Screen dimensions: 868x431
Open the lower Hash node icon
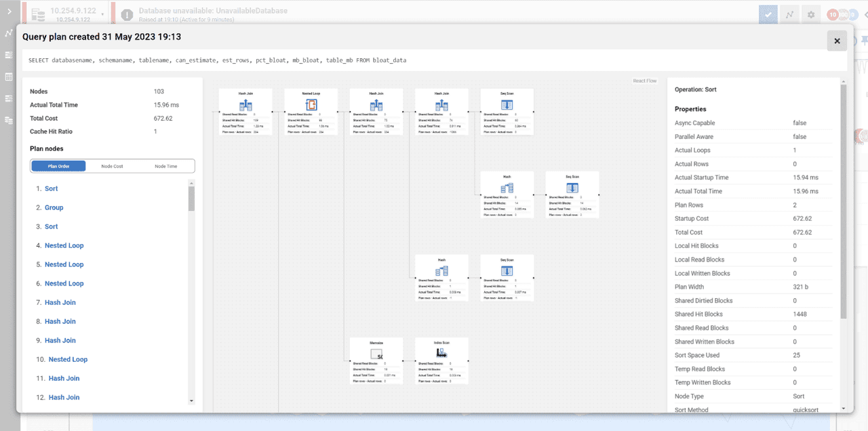441,270
